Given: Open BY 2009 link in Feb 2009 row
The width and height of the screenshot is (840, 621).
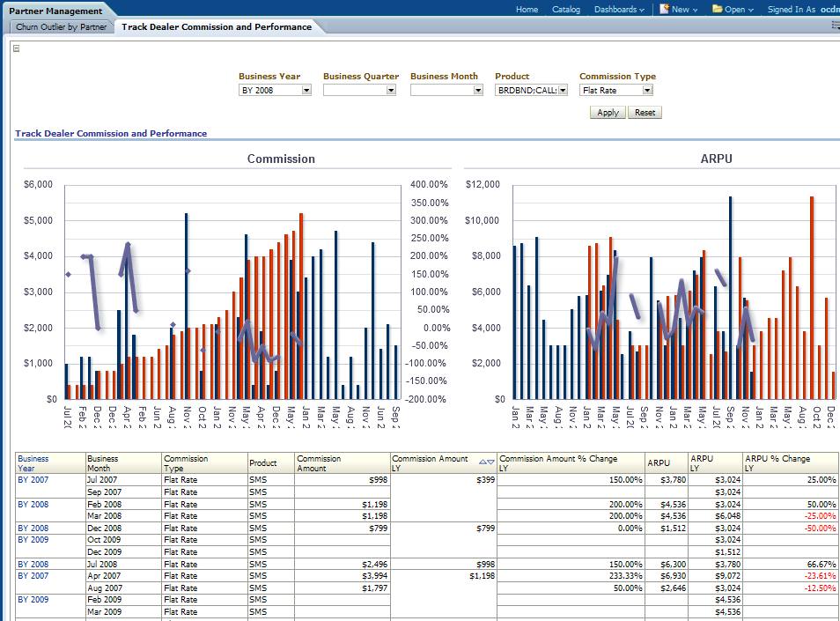Looking at the screenshot, I should pyautogui.click(x=33, y=600).
